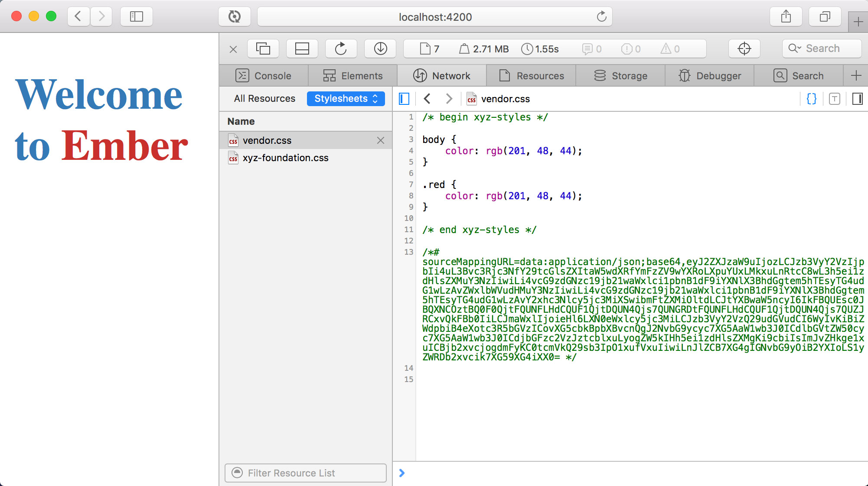Reload the page using the inspector reload icon
Image resolution: width=868 pixels, height=486 pixels.
pos(341,49)
